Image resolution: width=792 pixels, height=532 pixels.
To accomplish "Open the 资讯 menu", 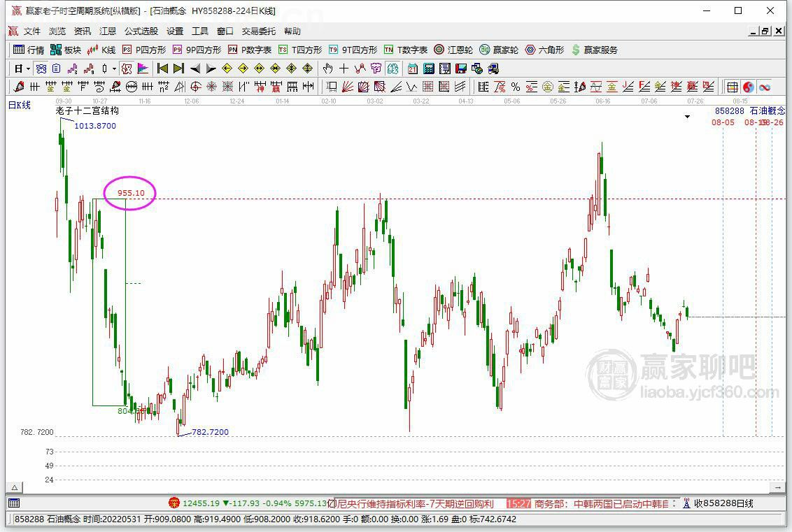I will click(x=83, y=31).
